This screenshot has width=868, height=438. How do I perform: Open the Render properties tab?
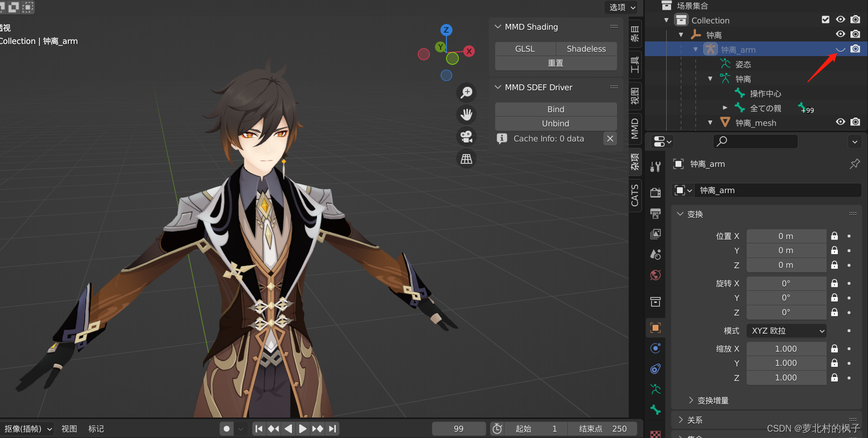point(656,192)
